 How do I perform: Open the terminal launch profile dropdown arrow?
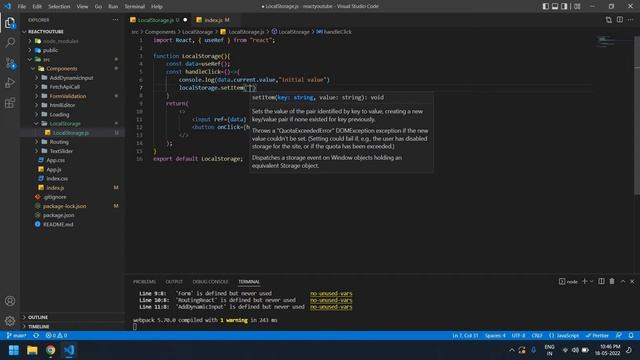(591, 281)
